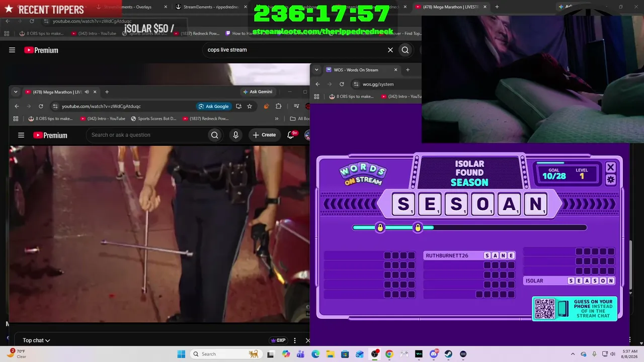Open the tab search dropdown in front window

tap(16, 92)
